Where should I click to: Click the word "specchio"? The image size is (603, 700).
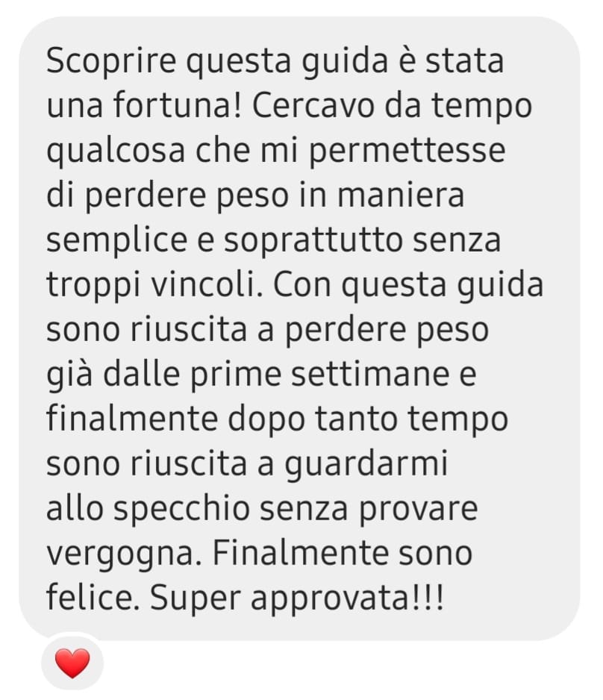(x=181, y=508)
